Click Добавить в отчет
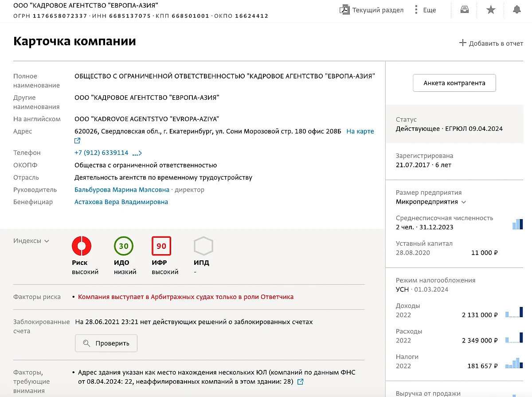Viewport: 532px width, 397px height. click(x=491, y=43)
